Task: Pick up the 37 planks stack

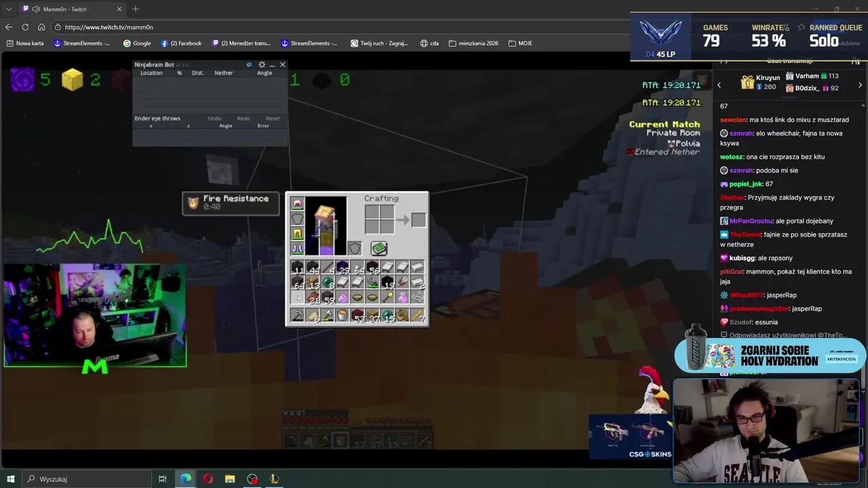Action: (372, 316)
